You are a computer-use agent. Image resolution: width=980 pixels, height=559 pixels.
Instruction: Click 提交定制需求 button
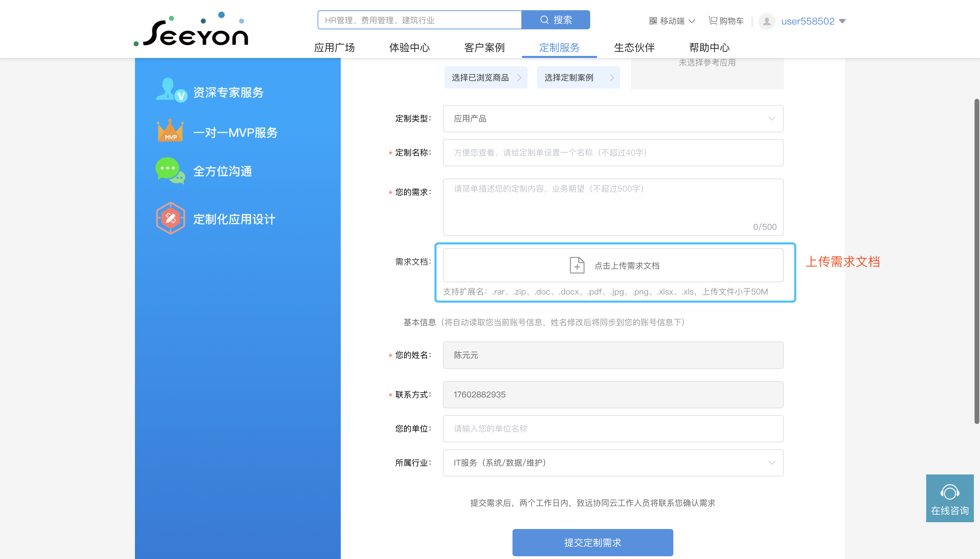tap(593, 543)
